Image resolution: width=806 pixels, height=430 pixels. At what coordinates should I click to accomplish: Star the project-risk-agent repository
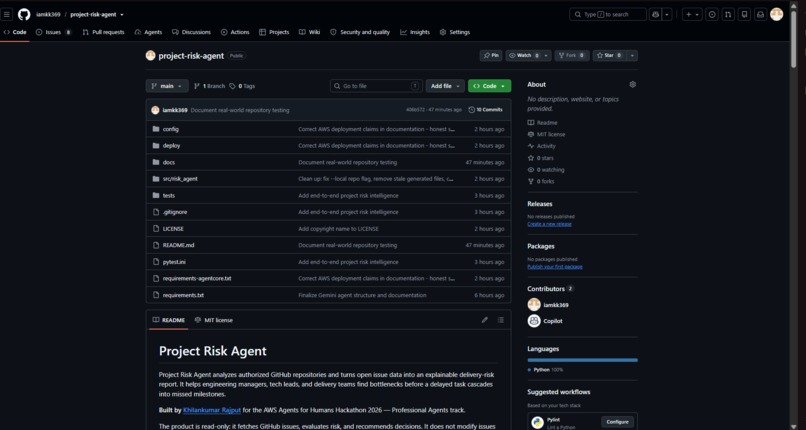tap(609, 55)
